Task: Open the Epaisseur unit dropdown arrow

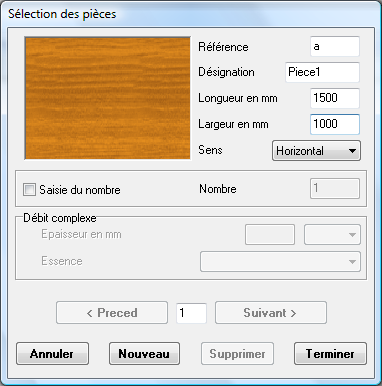Action: [332, 235]
